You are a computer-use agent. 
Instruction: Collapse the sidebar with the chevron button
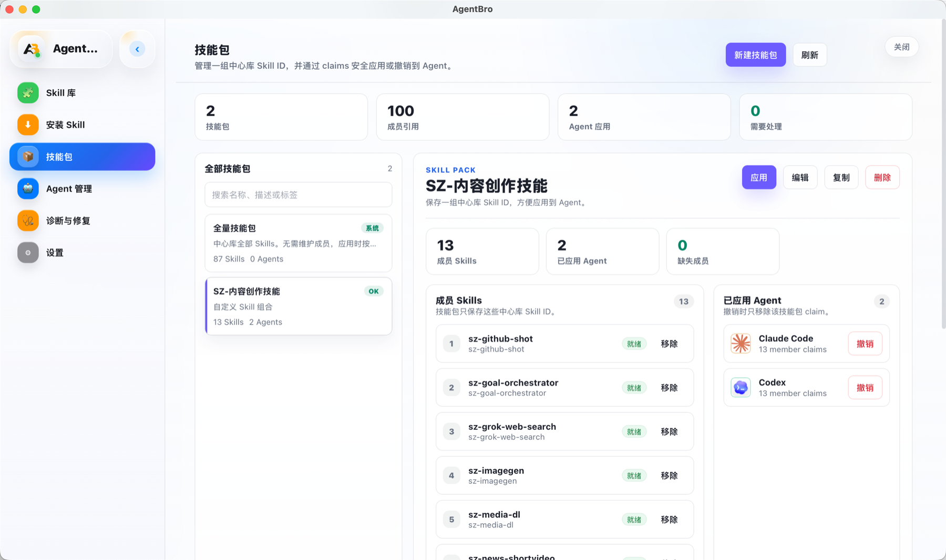click(x=137, y=49)
